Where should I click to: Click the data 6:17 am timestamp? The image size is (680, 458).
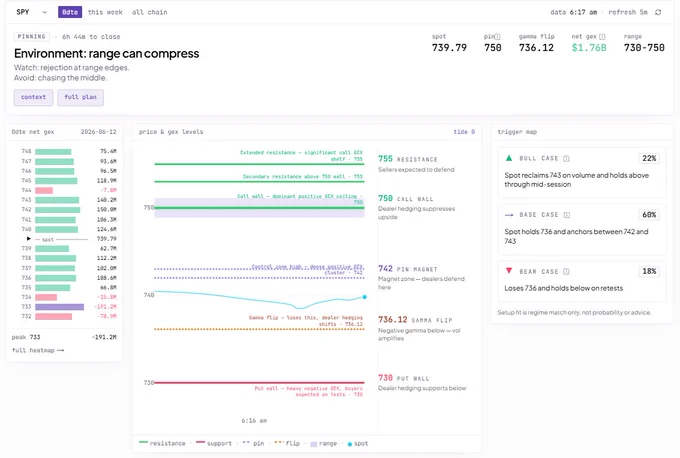point(573,12)
